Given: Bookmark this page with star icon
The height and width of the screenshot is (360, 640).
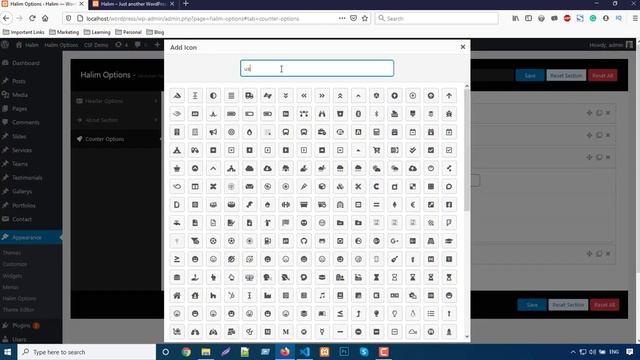Looking at the screenshot, I should (365, 18).
